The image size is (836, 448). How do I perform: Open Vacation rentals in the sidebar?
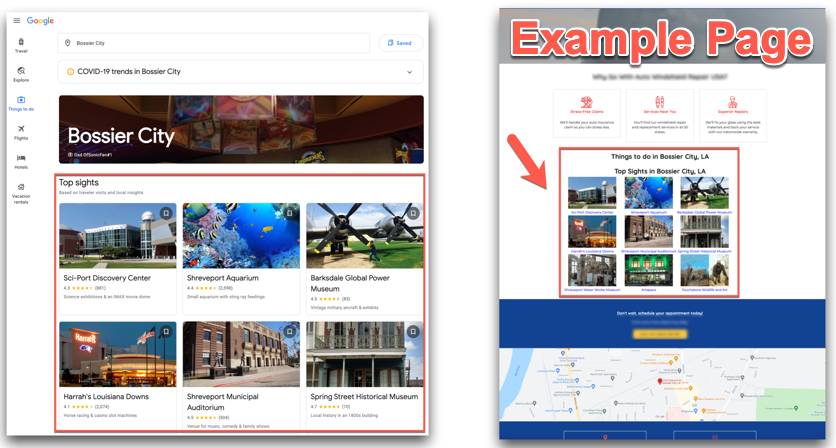pos(21,194)
